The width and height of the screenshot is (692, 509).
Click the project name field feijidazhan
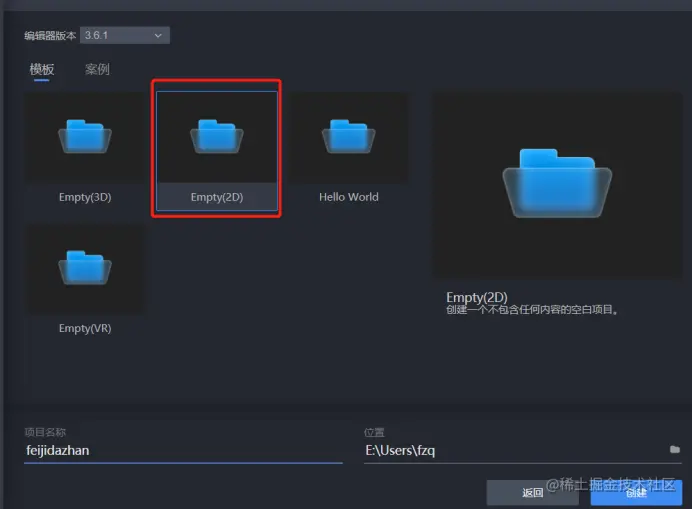click(183, 451)
